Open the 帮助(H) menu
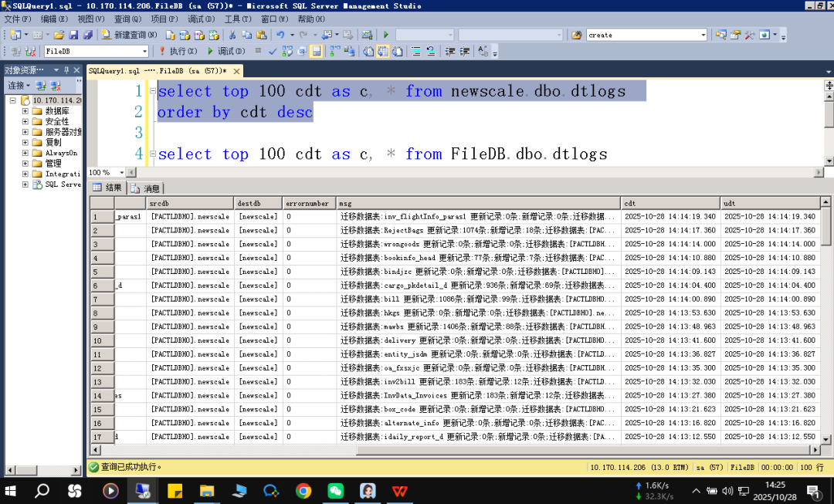 pyautogui.click(x=311, y=19)
